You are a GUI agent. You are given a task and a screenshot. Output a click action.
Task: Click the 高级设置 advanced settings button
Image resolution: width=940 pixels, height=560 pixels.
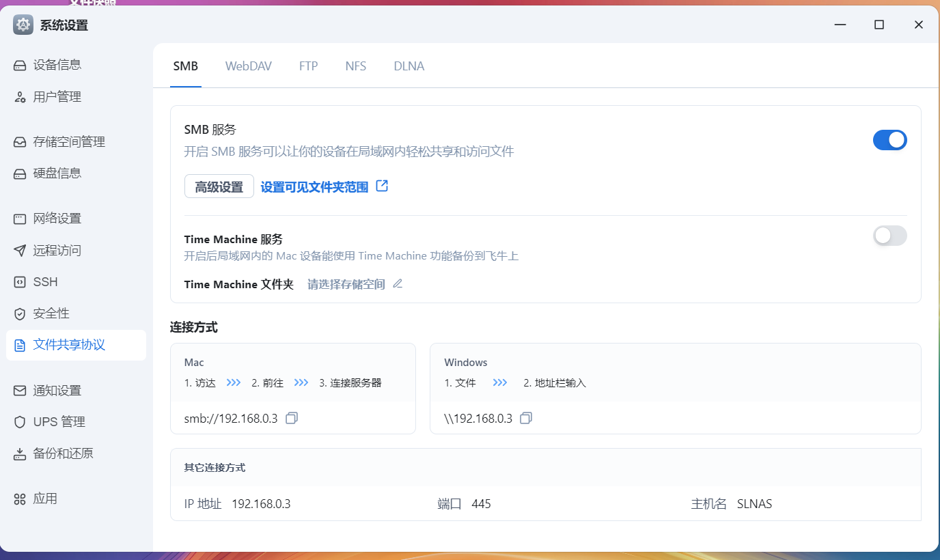pos(219,186)
